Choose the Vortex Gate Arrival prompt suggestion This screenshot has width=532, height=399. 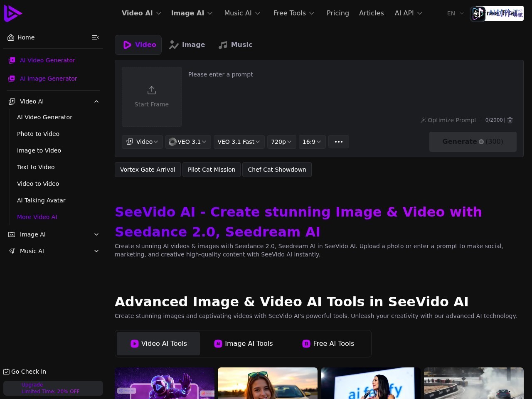pos(148,170)
